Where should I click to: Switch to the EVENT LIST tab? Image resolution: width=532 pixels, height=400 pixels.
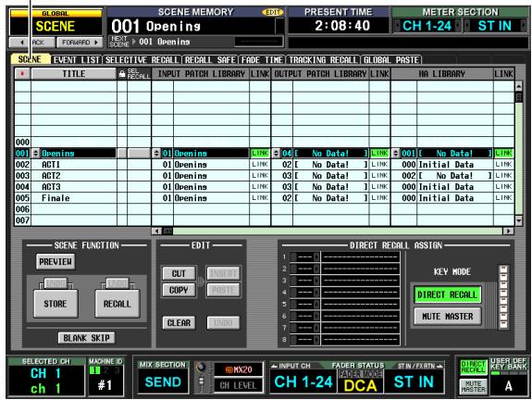click(x=77, y=60)
